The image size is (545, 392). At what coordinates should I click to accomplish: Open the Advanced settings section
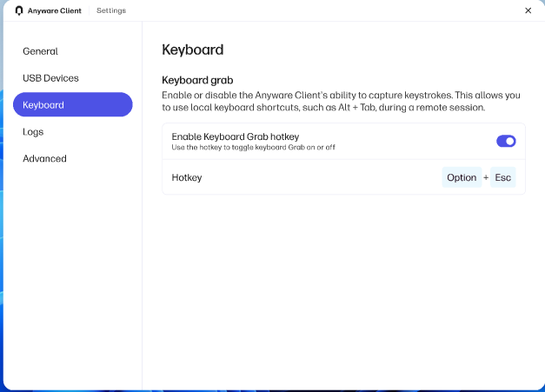point(44,159)
